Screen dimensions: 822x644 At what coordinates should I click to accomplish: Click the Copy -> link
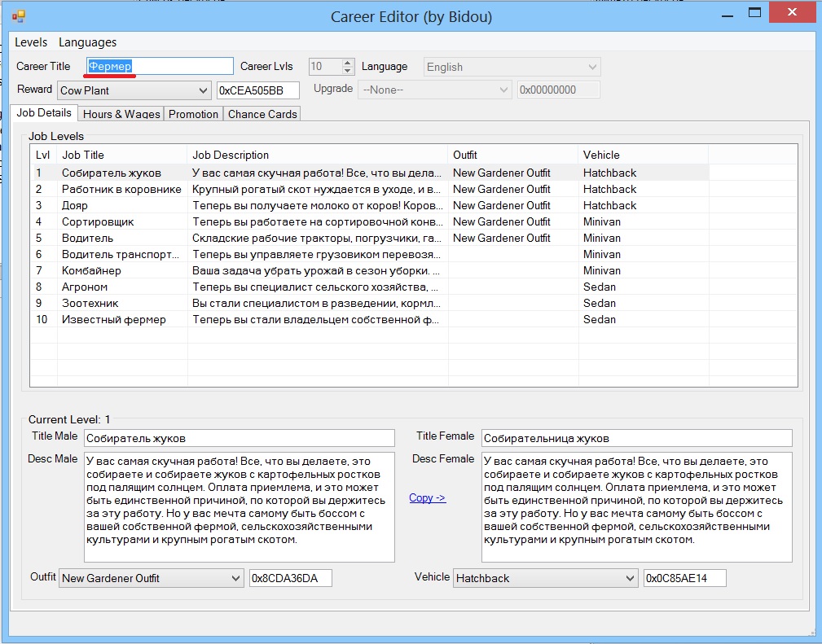pyautogui.click(x=427, y=497)
